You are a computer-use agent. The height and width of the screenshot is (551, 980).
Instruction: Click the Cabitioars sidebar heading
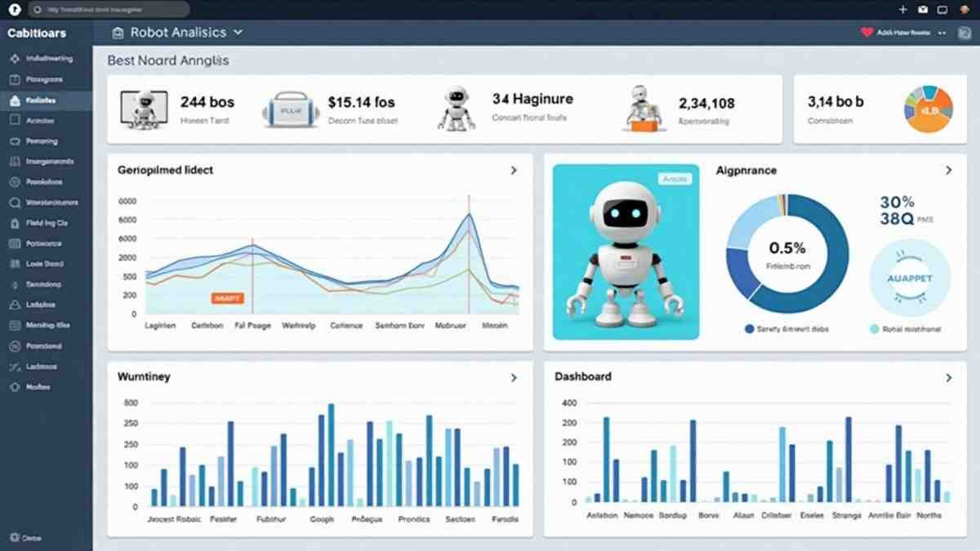tap(37, 33)
